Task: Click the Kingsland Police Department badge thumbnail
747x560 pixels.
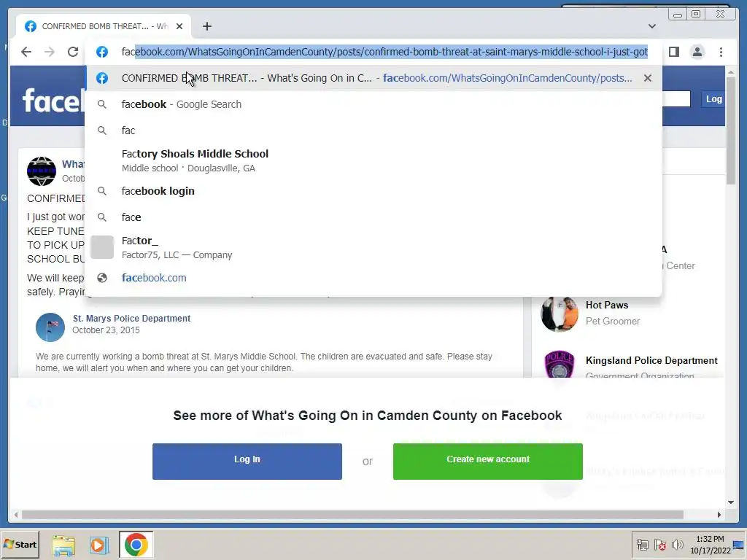Action: click(x=560, y=365)
